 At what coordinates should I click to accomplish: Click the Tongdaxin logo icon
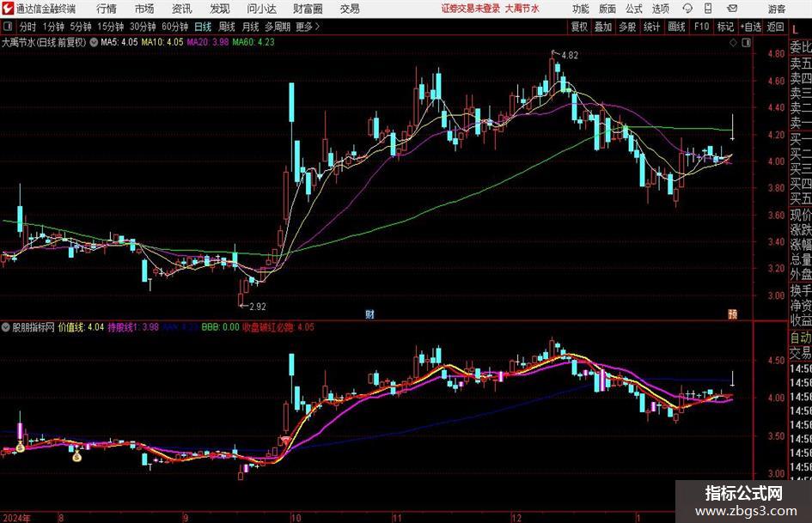pyautogui.click(x=8, y=9)
